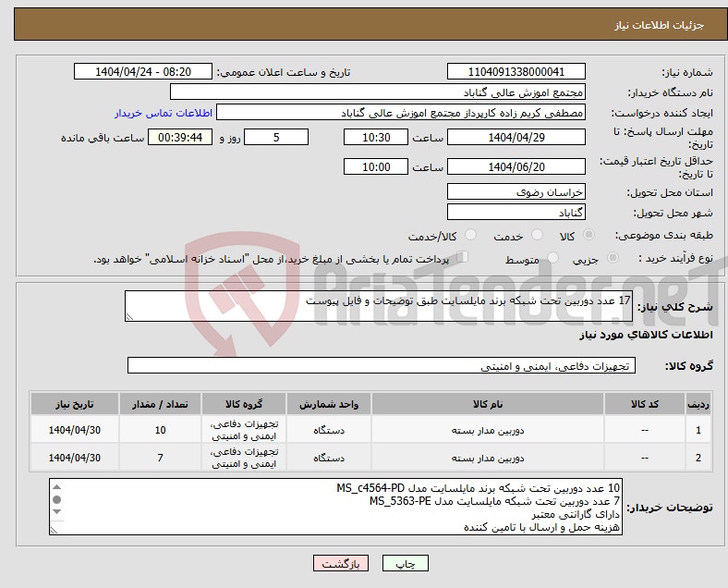728x588 pixels.
Task: Toggle the اسناد خزانه اسلامی payment checkbox
Action: pos(463,257)
